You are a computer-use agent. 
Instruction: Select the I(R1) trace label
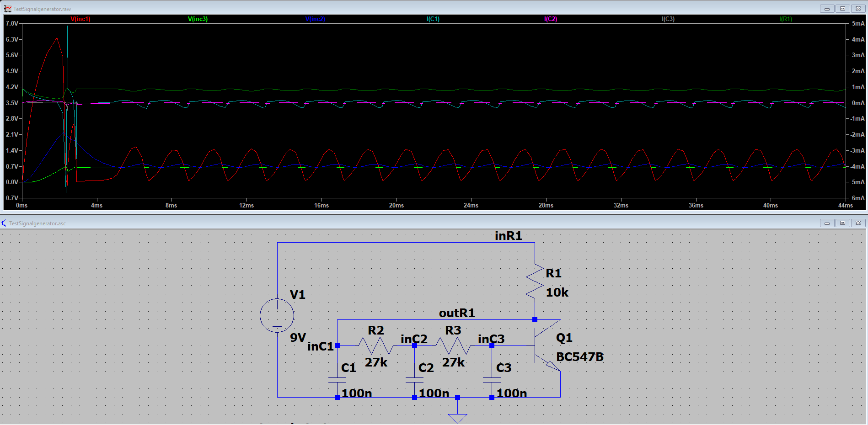(786, 19)
